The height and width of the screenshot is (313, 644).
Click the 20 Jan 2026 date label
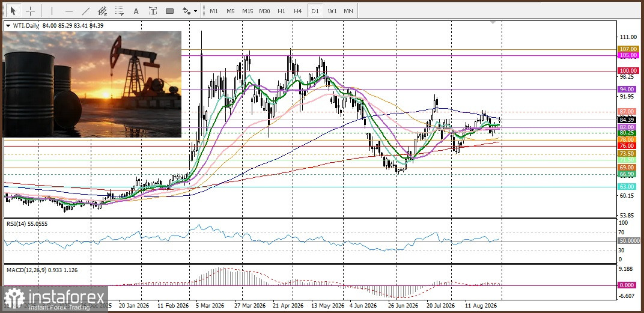pyautogui.click(x=134, y=306)
